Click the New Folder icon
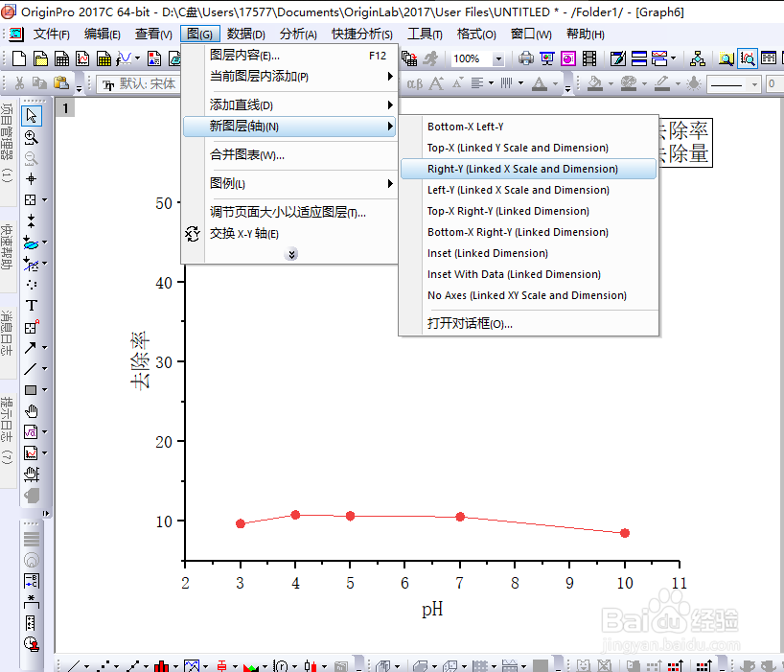 pyautogui.click(x=40, y=58)
